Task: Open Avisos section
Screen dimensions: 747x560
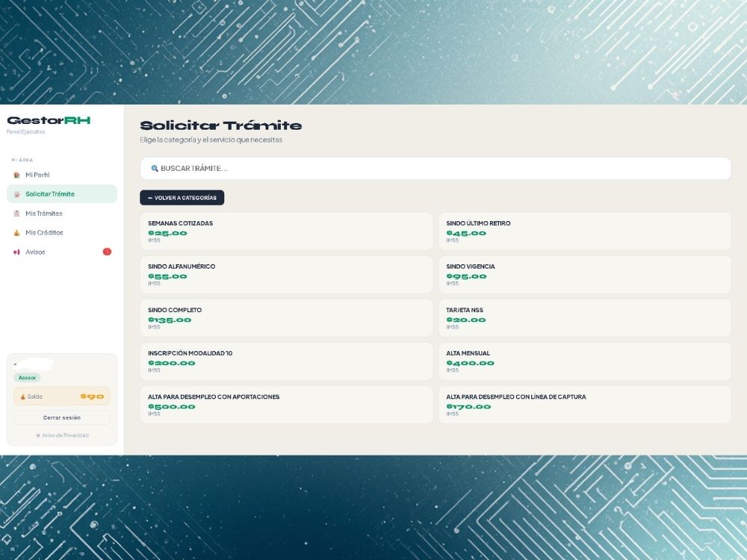Action: click(x=62, y=252)
